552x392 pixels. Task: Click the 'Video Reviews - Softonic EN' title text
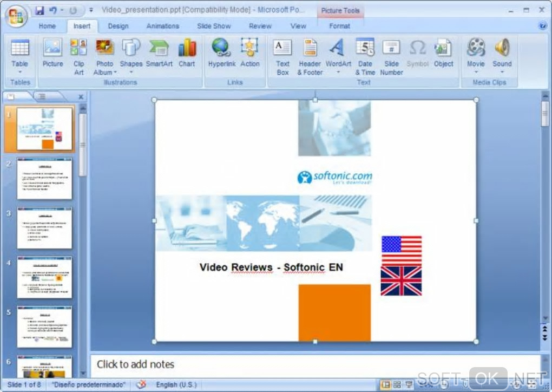271,267
